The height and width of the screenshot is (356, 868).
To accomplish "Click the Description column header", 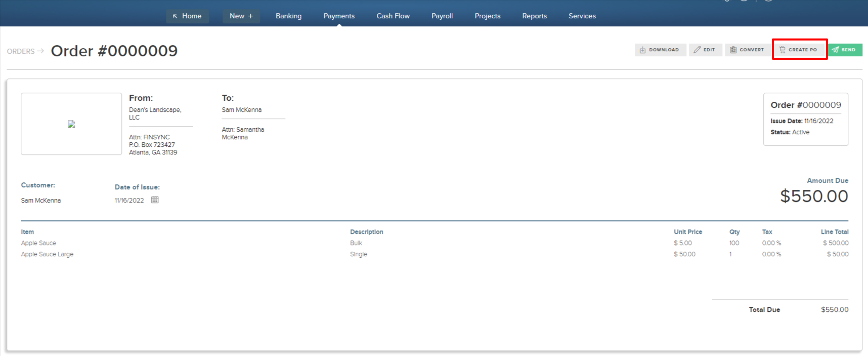I will [367, 232].
